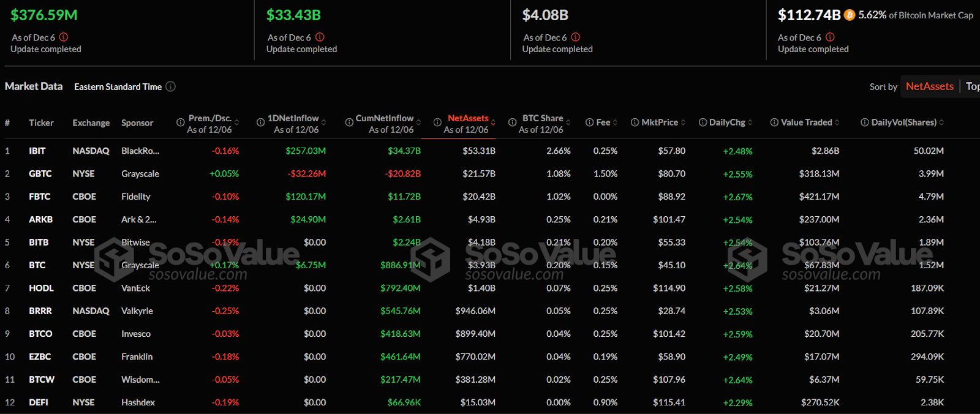Image resolution: width=980 pixels, height=414 pixels.
Task: Click info icon beside $112.74B As of Dec 6
Action: pyautogui.click(x=830, y=37)
